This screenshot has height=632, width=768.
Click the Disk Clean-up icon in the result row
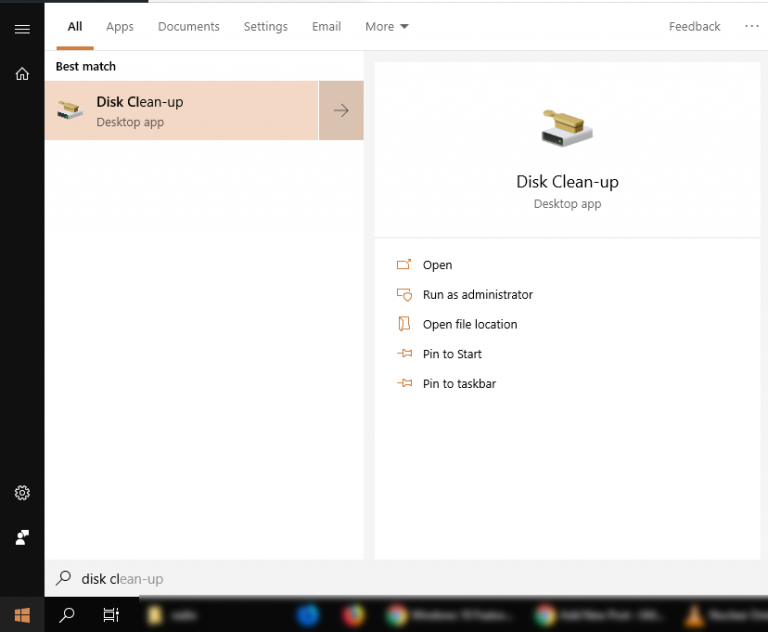[x=70, y=110]
